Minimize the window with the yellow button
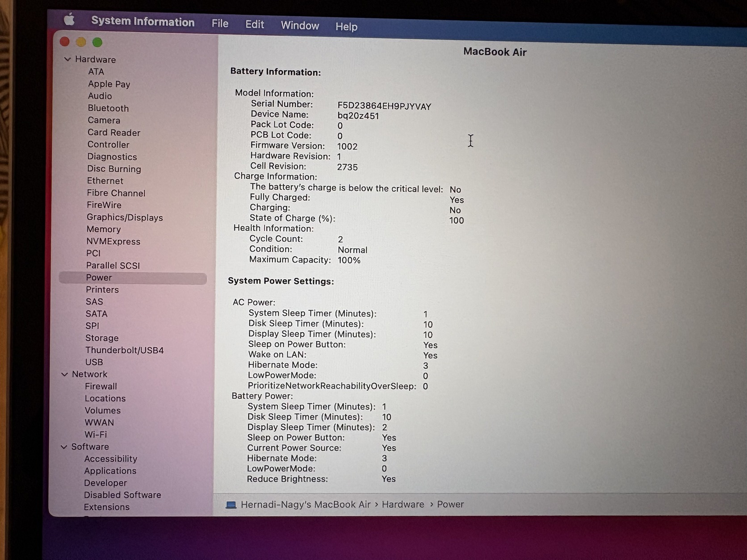 tap(81, 42)
